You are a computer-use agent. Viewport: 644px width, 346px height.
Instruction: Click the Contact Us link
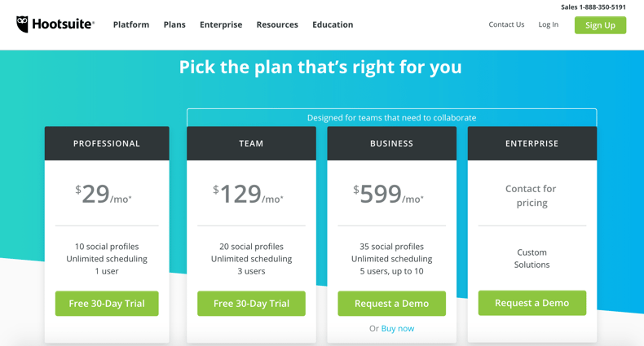tap(506, 24)
